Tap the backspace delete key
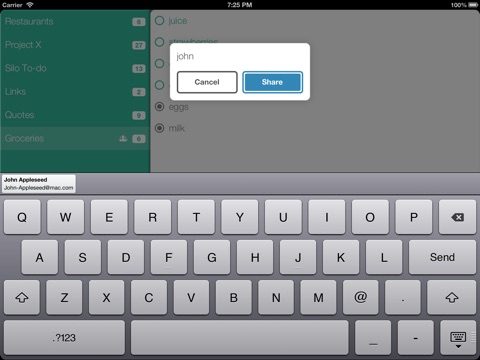480x360 pixels. (457, 217)
